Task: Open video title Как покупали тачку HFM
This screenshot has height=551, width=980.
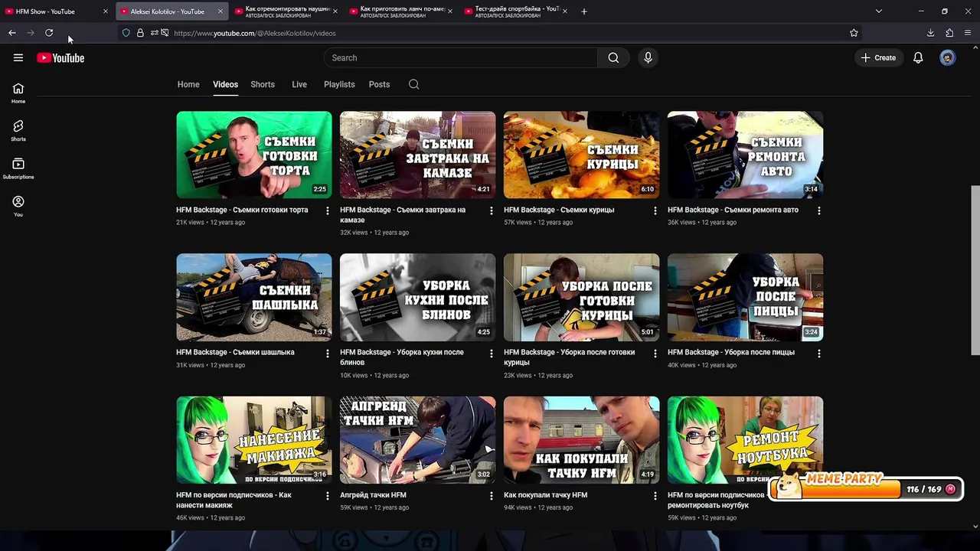Action: tap(545, 495)
